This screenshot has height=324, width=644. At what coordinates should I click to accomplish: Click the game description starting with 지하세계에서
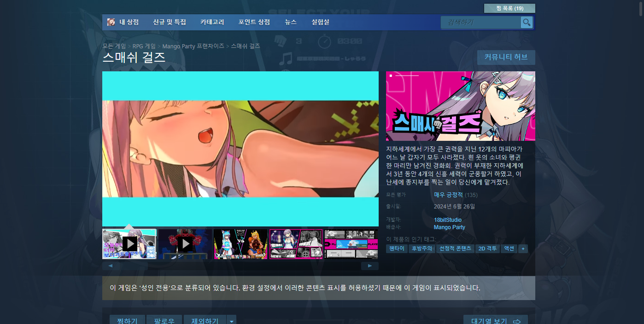coord(455,166)
